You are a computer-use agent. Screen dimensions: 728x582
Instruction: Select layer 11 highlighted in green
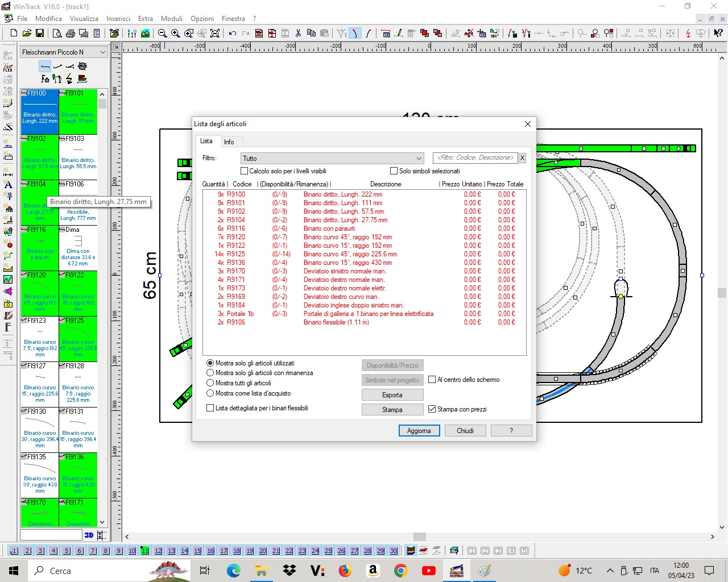145,551
